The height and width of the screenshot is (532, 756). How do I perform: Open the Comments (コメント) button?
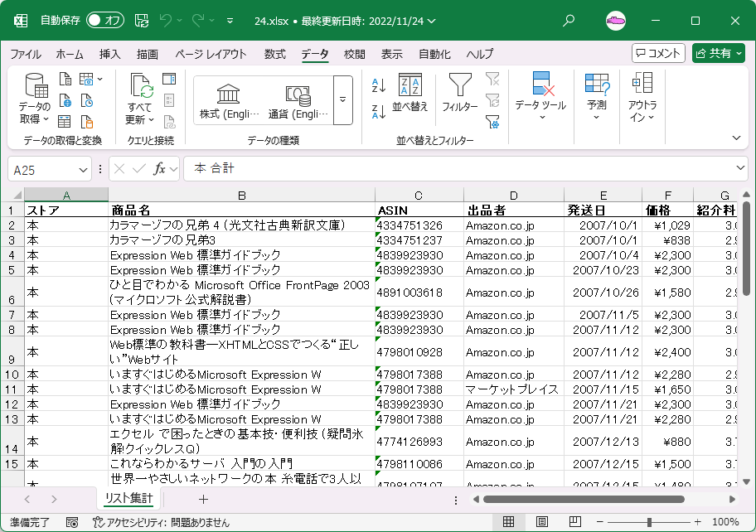click(659, 53)
